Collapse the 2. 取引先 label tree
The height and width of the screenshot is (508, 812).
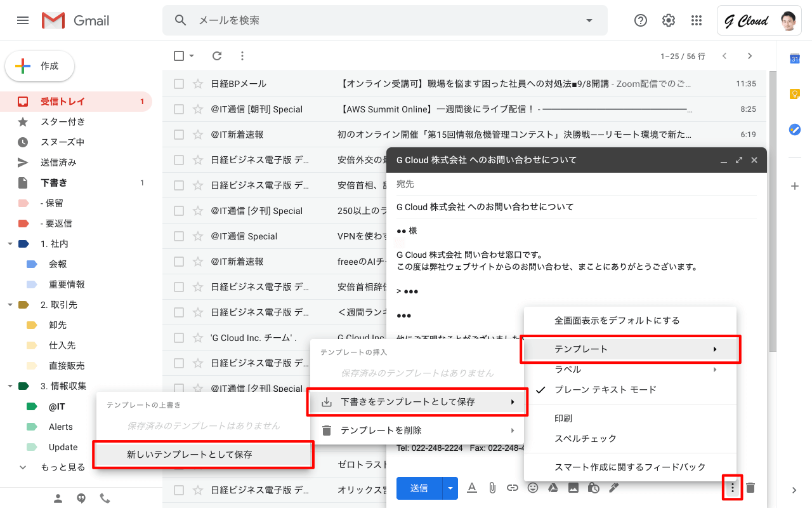(10, 305)
